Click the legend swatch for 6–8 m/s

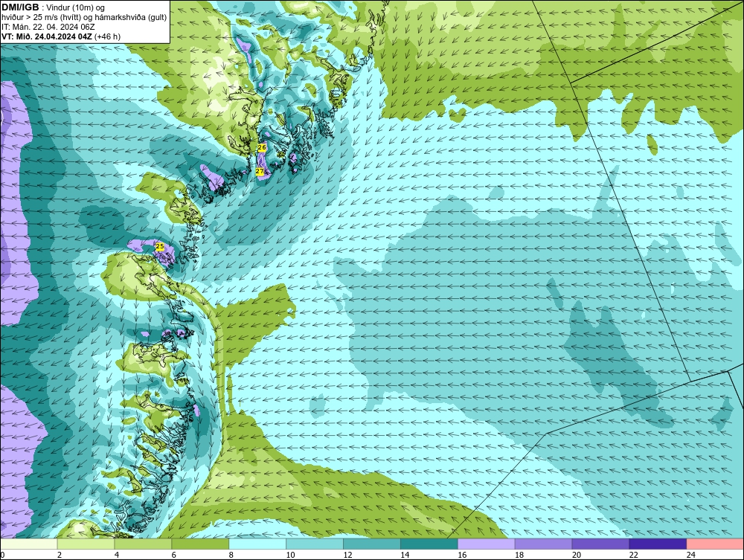pyautogui.click(x=200, y=544)
